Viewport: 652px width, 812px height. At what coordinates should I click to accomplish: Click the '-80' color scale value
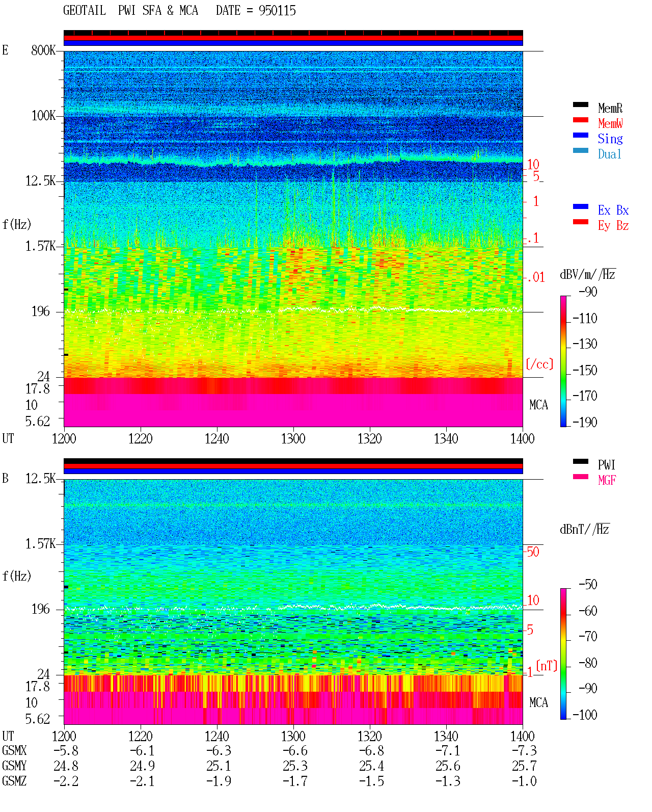point(588,663)
